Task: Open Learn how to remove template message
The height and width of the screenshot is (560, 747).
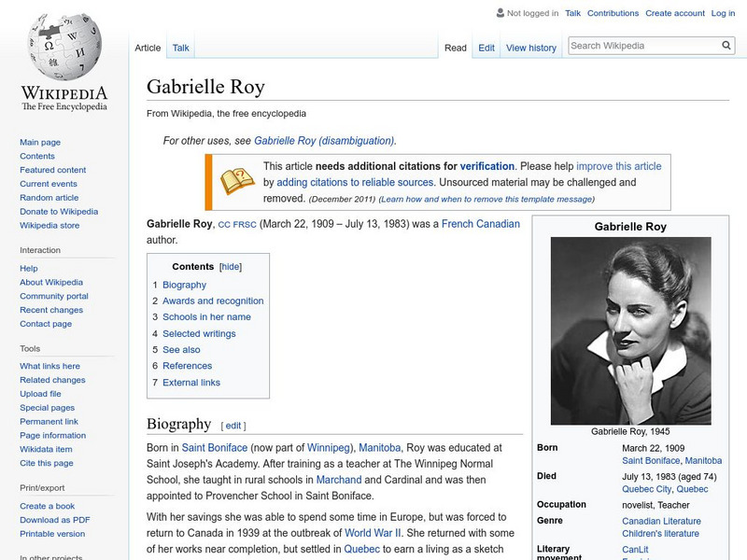Action: point(486,199)
